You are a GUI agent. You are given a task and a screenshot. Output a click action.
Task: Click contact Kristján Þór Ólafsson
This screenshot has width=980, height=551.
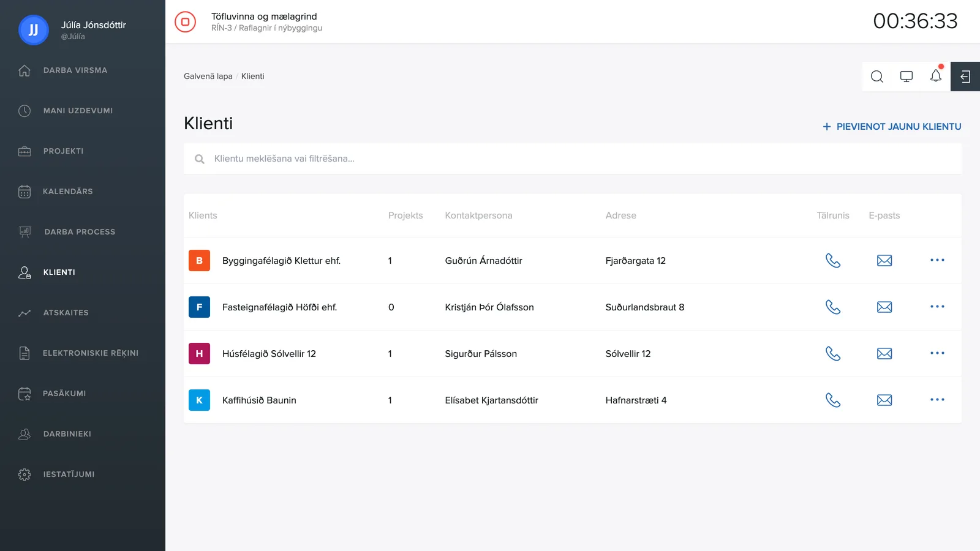[x=489, y=307]
